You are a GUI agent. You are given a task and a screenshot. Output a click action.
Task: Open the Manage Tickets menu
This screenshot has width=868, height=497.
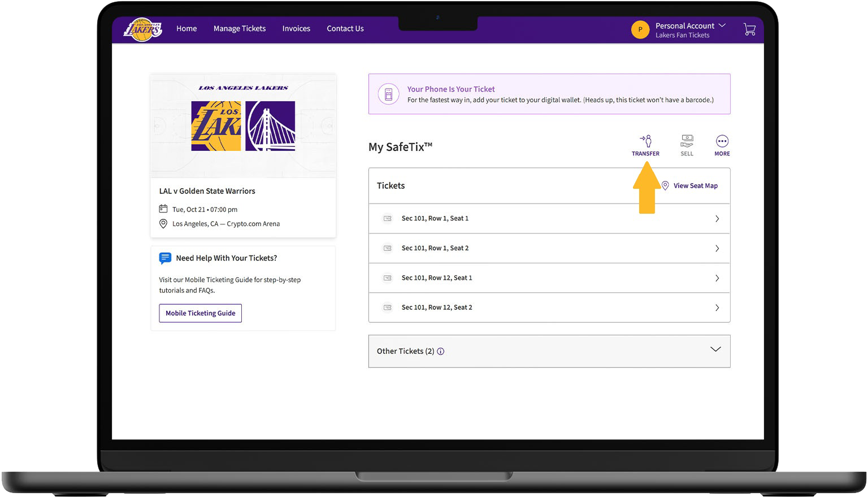tap(239, 29)
